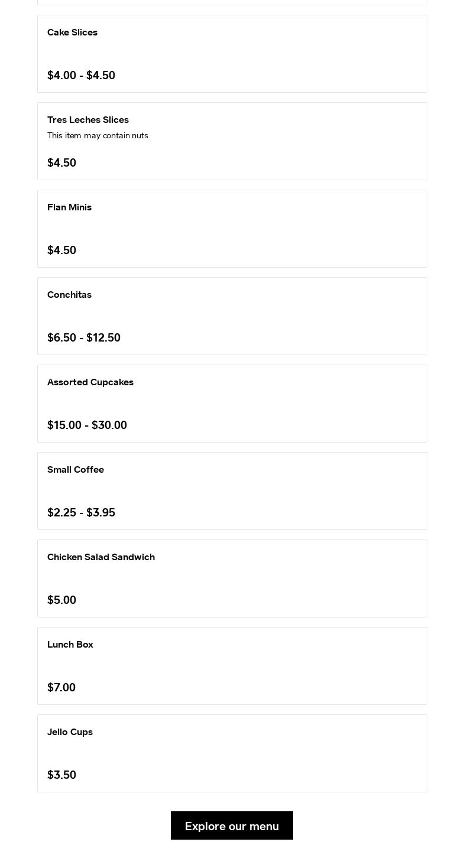The width and height of the screenshot is (464, 868).
Task: Click the $2.25 - $3.95 coffee price
Action: (x=81, y=512)
